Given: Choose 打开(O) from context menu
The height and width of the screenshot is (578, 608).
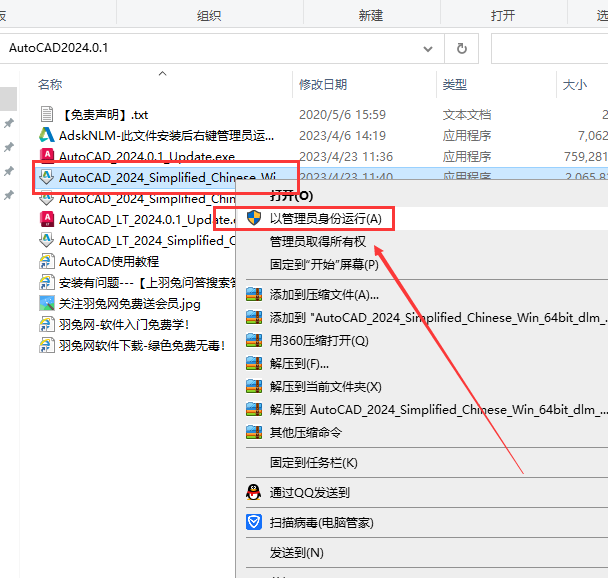Looking at the screenshot, I should point(291,196).
